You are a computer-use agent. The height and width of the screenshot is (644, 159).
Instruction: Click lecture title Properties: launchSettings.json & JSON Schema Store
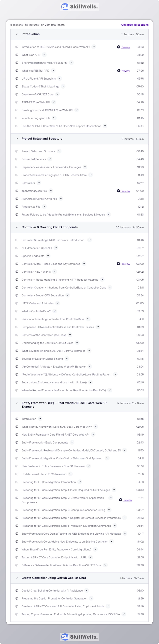pos(54,175)
